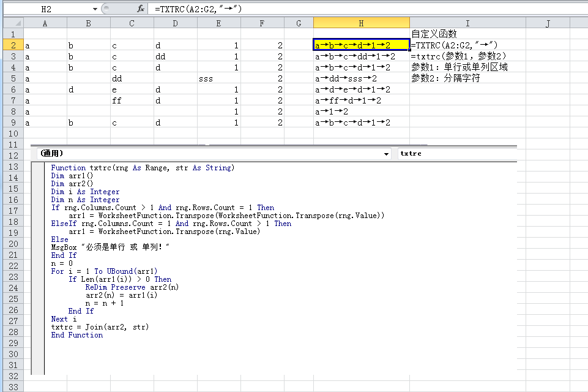
Task: Click the code line ReDim Preserve arr2(n)
Action: [x=132, y=287]
